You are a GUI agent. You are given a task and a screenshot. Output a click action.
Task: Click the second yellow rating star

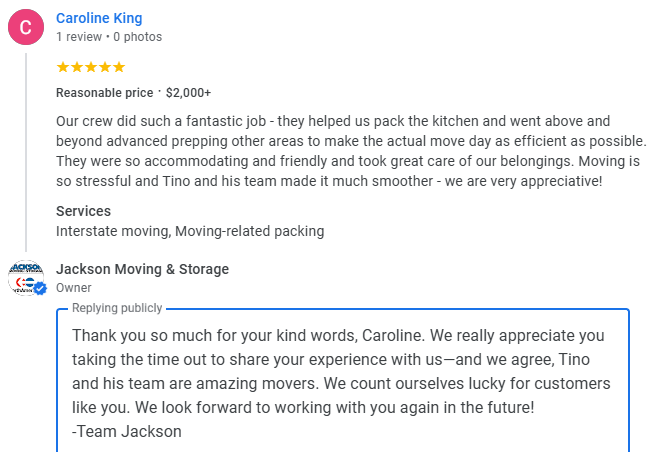click(x=77, y=67)
